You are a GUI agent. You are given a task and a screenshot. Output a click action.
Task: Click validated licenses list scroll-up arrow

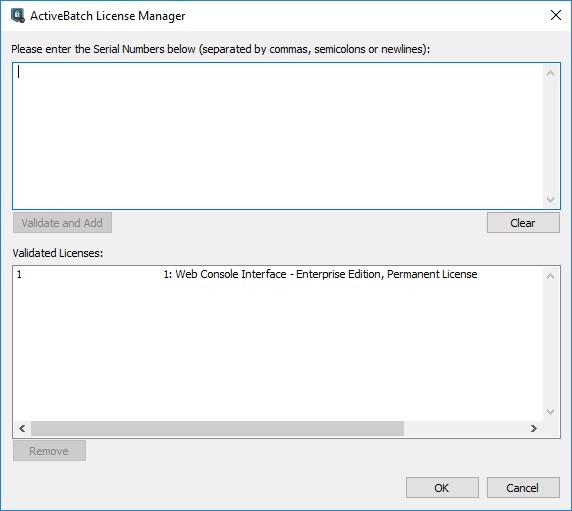[x=550, y=276]
